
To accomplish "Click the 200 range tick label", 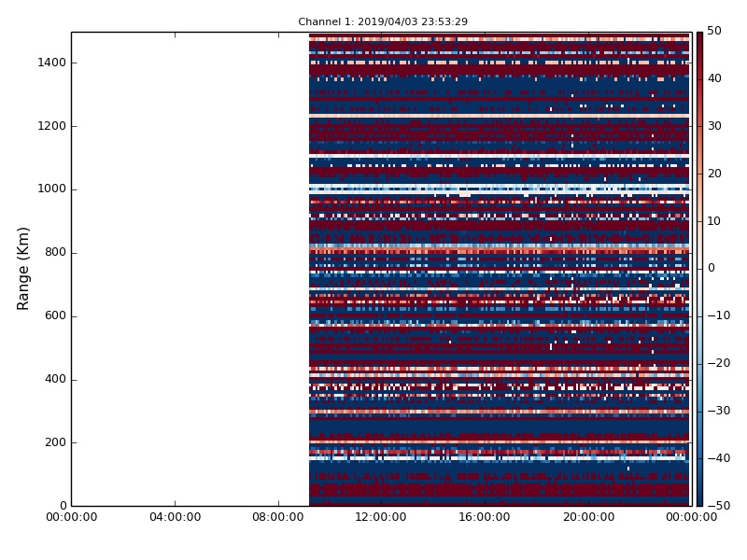I will (x=55, y=441).
